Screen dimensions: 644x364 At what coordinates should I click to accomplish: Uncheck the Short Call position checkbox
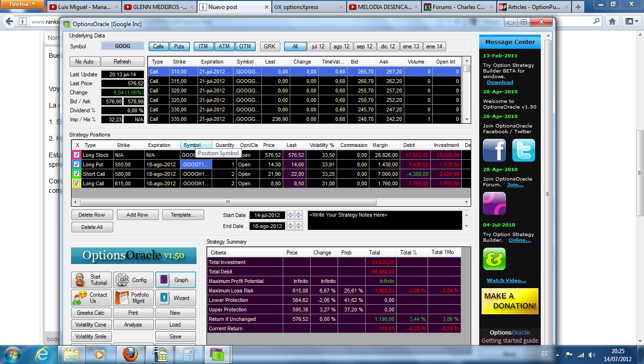(76, 174)
